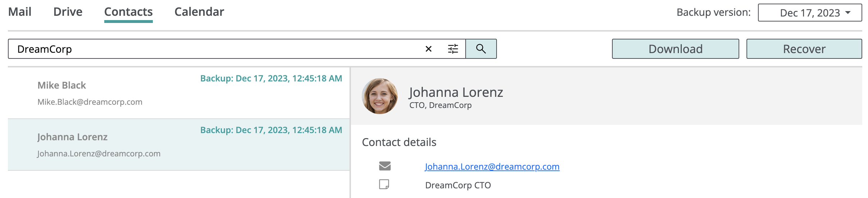868x198 pixels.
Task: Open the Backup version dropdown
Action: (810, 13)
